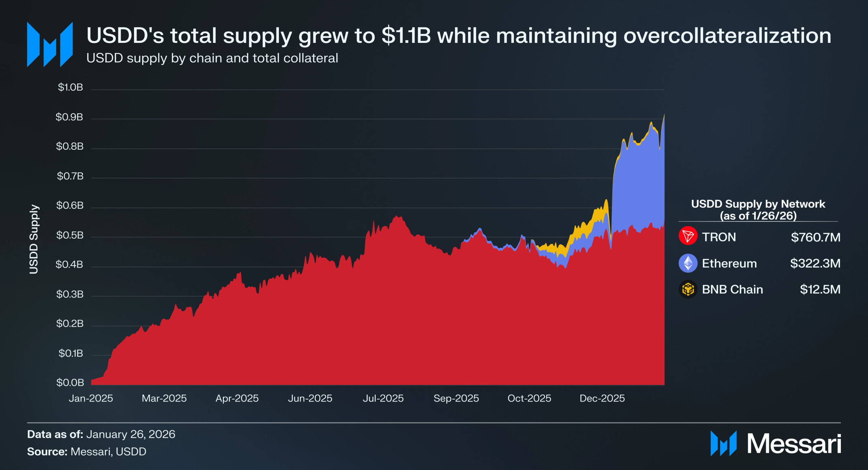
Task: Click the Ethereum diamond icon in legend
Action: point(688,263)
